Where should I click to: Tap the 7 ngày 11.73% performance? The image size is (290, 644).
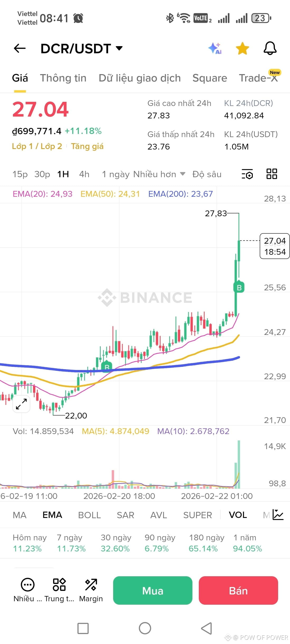pyautogui.click(x=71, y=543)
